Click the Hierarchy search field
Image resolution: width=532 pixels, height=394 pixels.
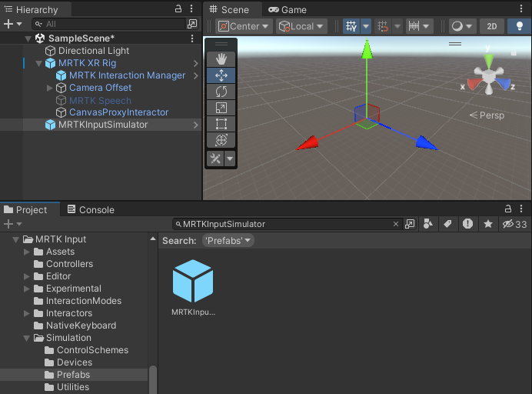click(108, 24)
